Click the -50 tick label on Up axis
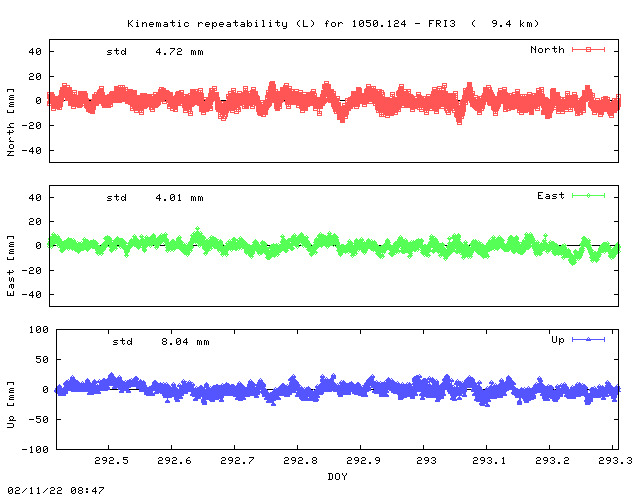Screen dimensions: 640x496 [x=39, y=419]
